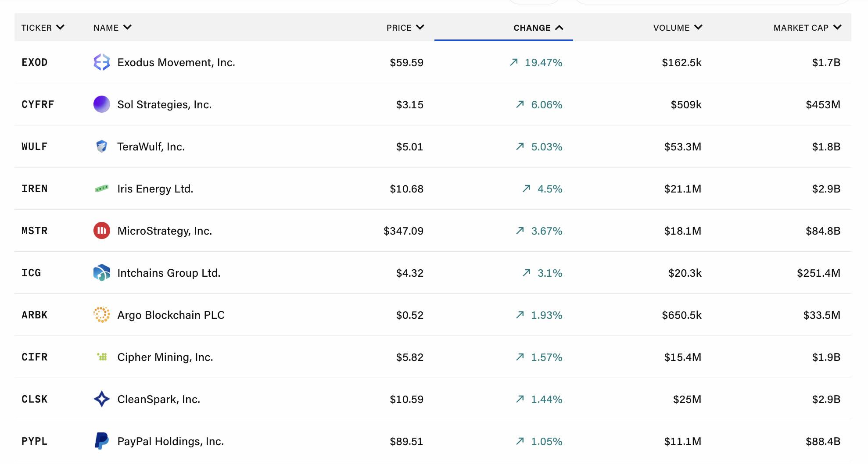Click the Intchains Group blue logo
The height and width of the screenshot is (464, 868).
[102, 273]
